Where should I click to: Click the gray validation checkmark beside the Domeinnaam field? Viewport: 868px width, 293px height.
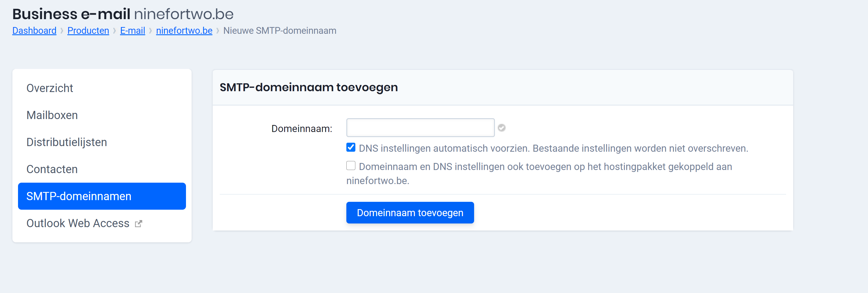[x=502, y=128]
